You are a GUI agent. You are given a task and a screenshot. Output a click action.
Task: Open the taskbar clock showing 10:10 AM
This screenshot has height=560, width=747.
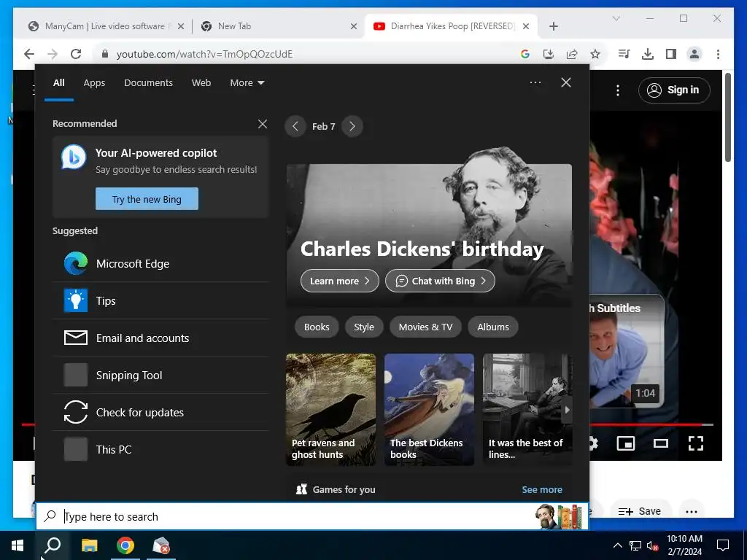pyautogui.click(x=684, y=545)
